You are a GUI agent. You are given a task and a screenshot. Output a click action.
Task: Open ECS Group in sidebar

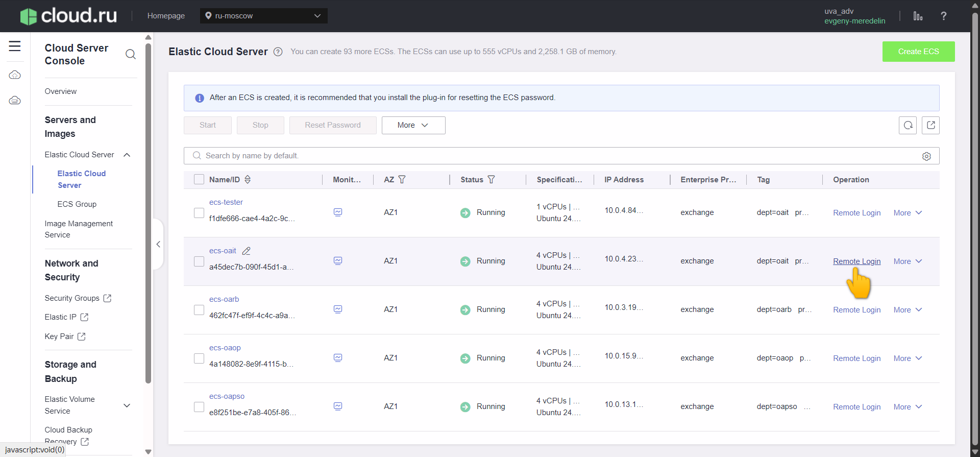(77, 204)
